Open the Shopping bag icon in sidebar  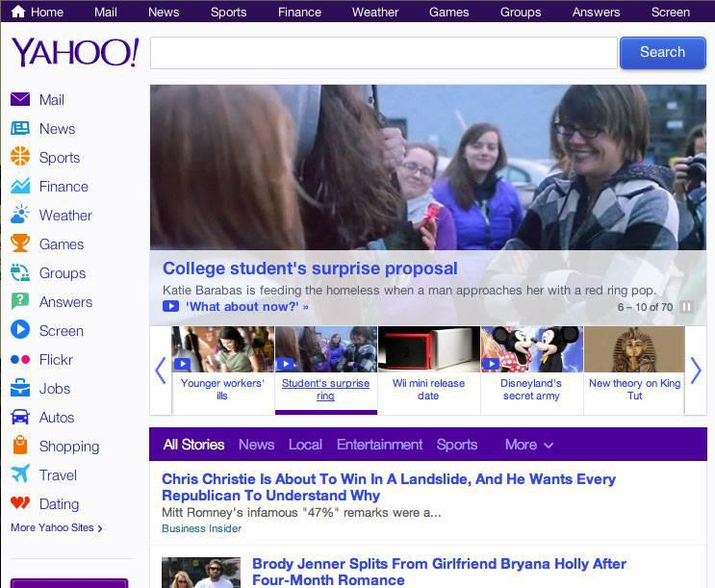pos(20,446)
